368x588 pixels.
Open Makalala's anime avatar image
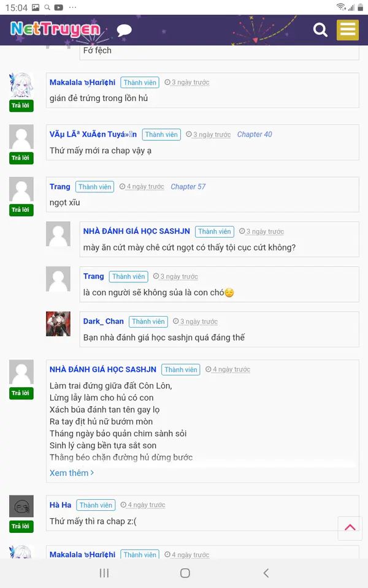tap(21, 85)
